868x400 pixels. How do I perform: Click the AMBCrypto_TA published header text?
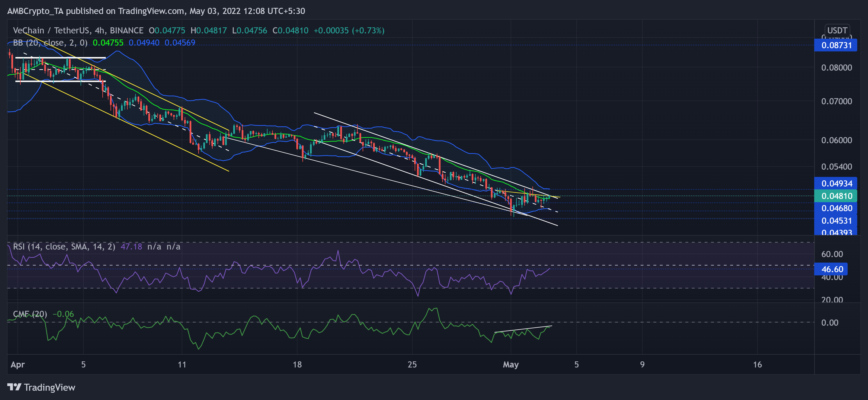pyautogui.click(x=156, y=11)
